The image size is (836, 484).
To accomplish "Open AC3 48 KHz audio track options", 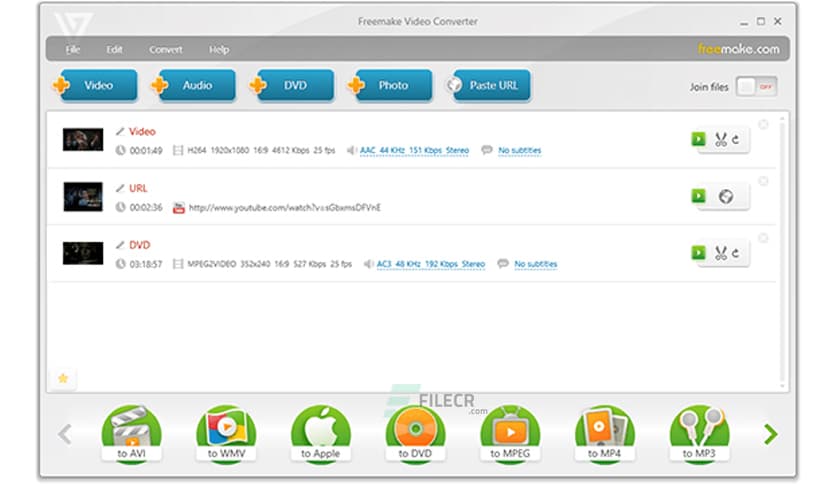I will point(431,264).
